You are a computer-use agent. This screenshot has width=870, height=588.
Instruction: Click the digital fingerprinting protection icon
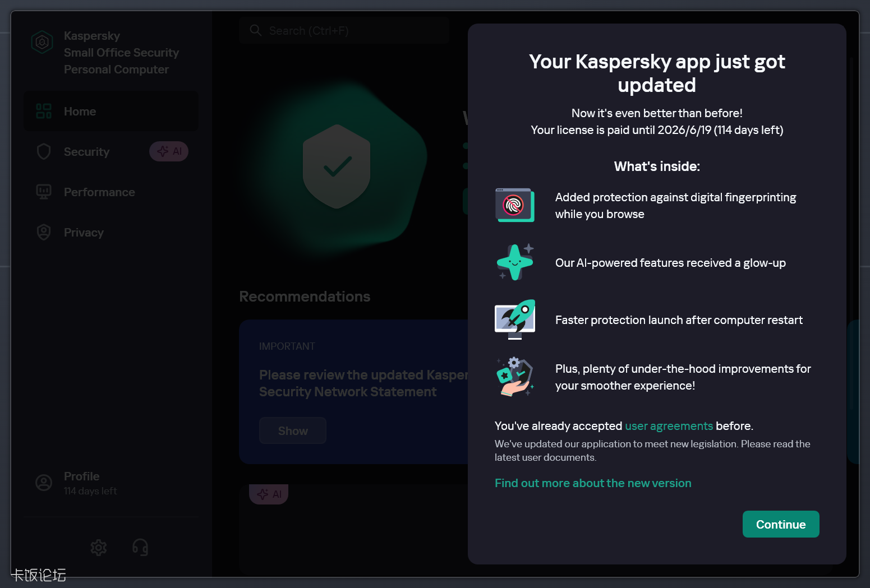(x=514, y=205)
